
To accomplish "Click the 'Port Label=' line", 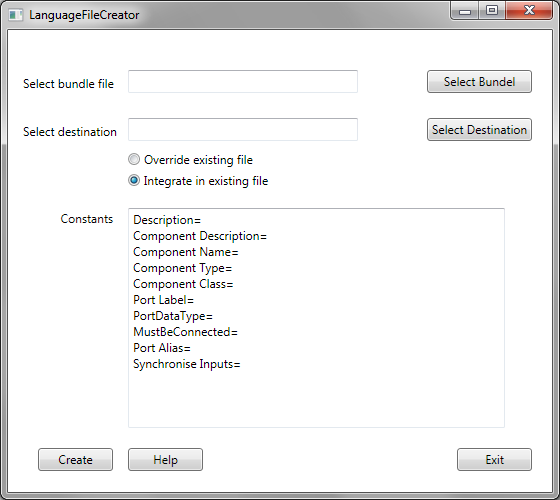I will coord(163,300).
